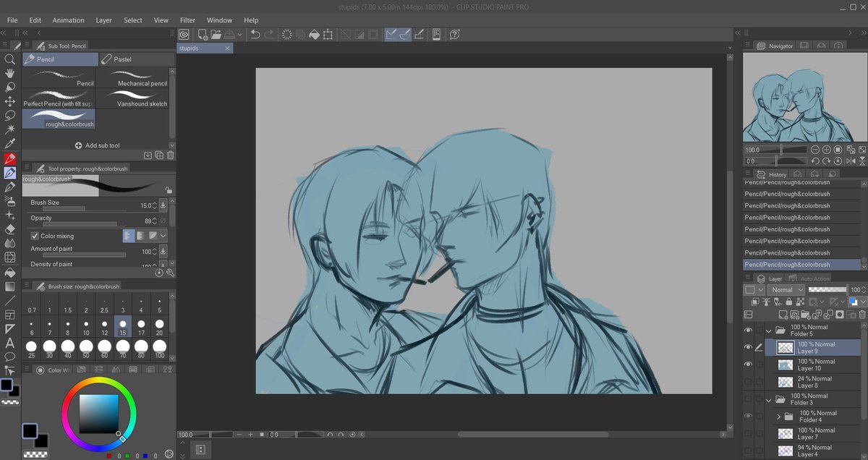Select the Zoom magnifier tool

[x=10, y=59]
